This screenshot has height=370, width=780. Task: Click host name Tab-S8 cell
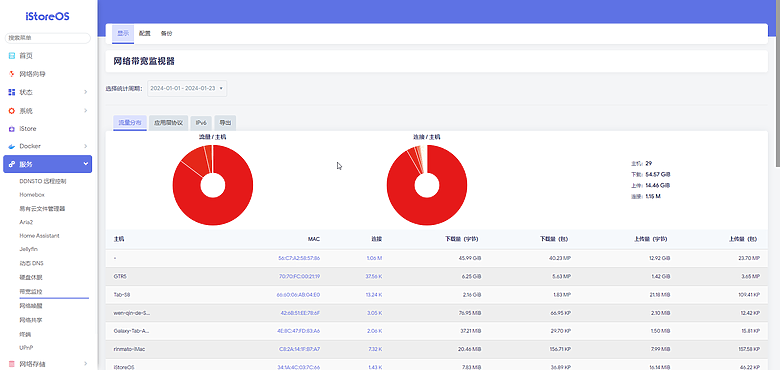point(121,294)
